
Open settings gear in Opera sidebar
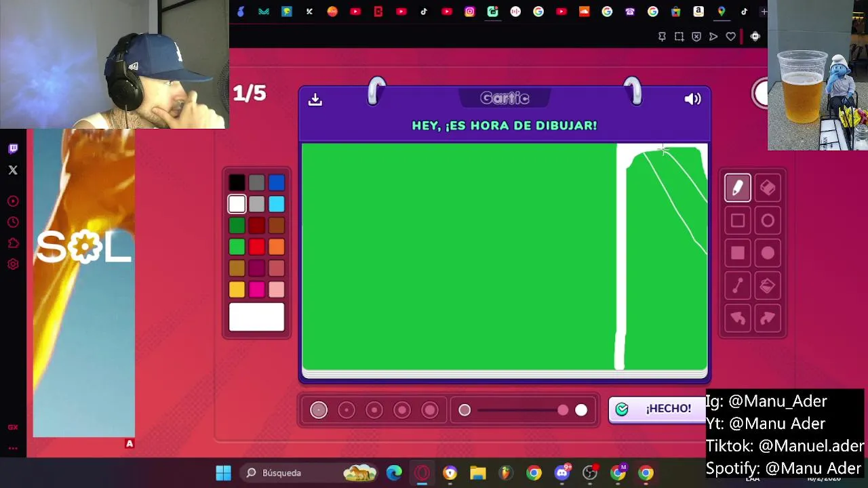[x=13, y=264]
